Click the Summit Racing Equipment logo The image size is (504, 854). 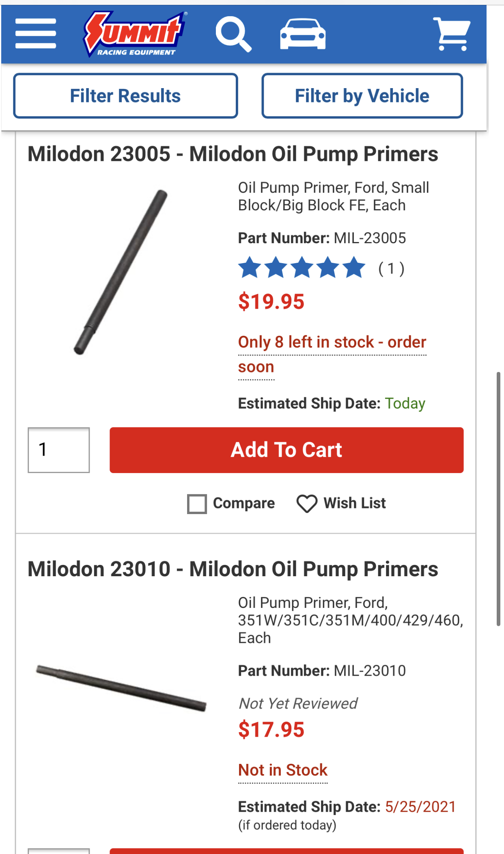point(134,34)
